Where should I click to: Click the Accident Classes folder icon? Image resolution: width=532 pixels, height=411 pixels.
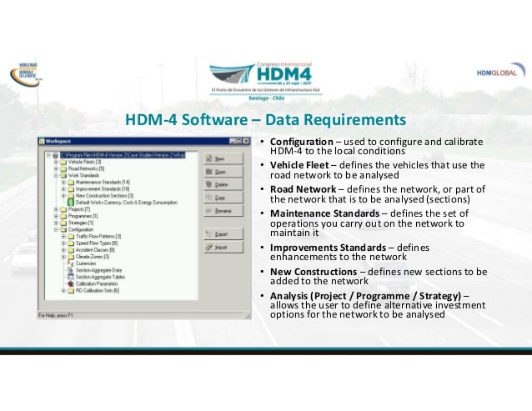click(71, 250)
